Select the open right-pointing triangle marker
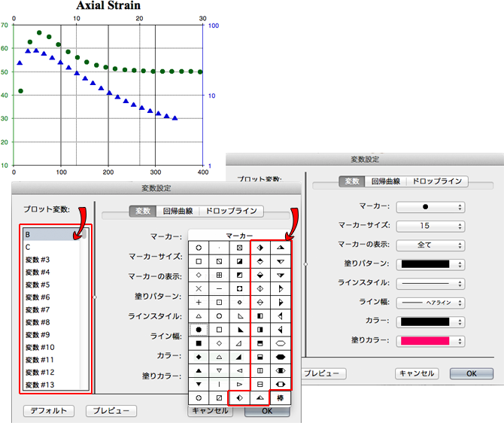The image size is (504, 423). pos(239,384)
